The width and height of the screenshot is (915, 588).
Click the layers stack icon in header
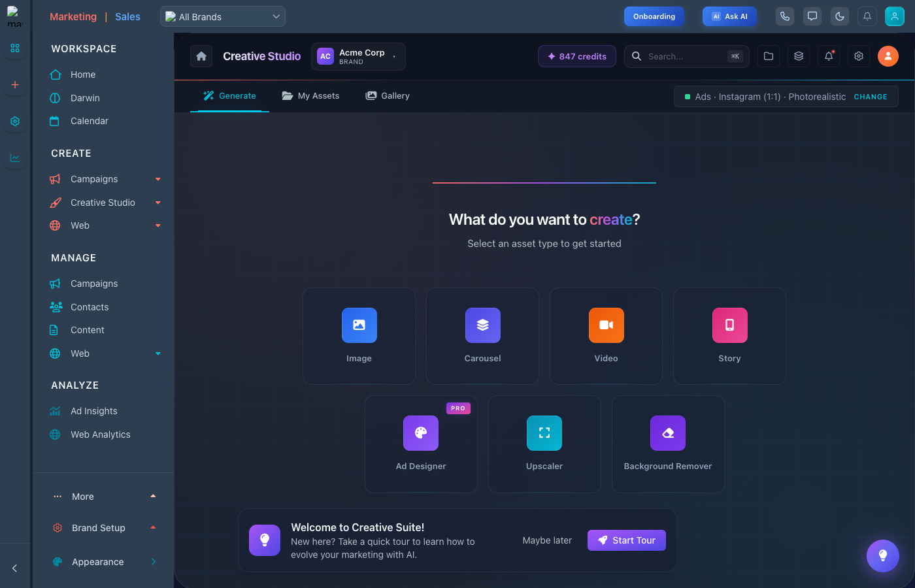pyautogui.click(x=799, y=56)
